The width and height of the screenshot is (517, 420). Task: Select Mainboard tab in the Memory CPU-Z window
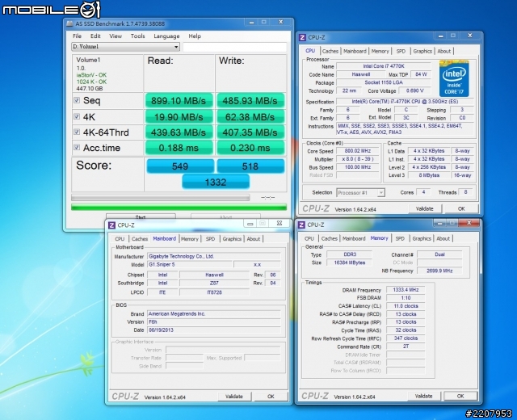coord(354,238)
